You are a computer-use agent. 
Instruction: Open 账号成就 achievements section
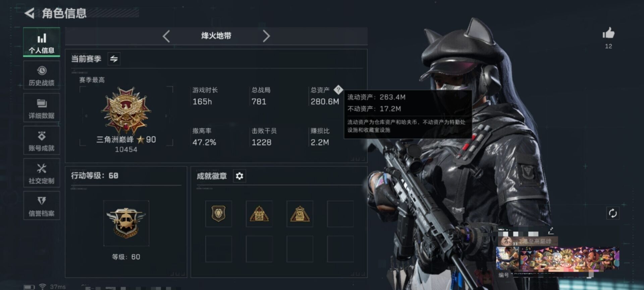click(42, 140)
